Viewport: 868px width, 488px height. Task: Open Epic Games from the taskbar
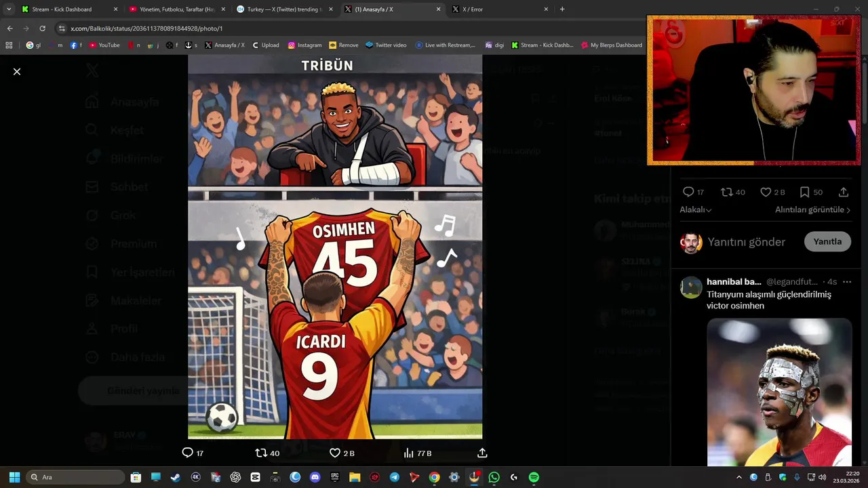[x=335, y=477]
